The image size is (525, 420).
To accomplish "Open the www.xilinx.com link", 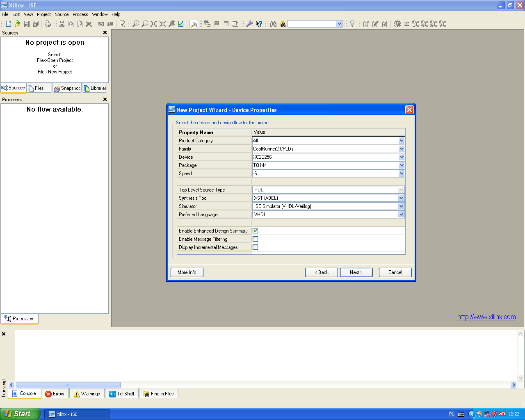I will coord(486,317).
